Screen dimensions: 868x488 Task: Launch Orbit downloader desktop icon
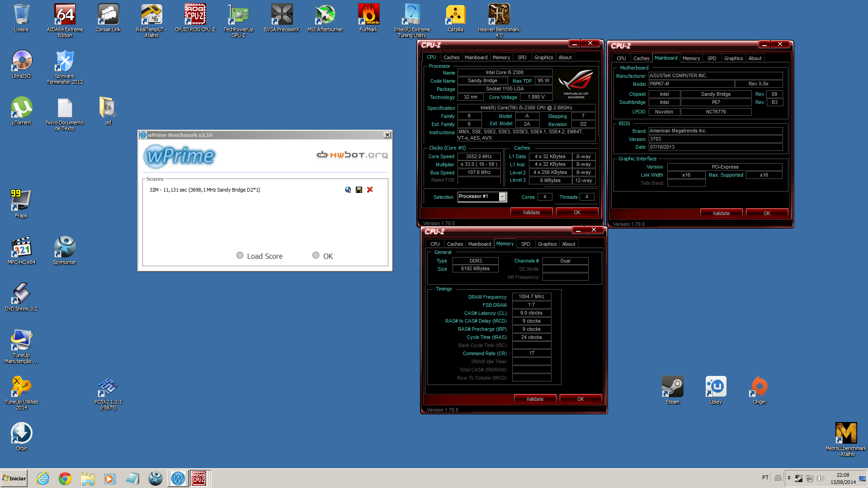pyautogui.click(x=21, y=437)
